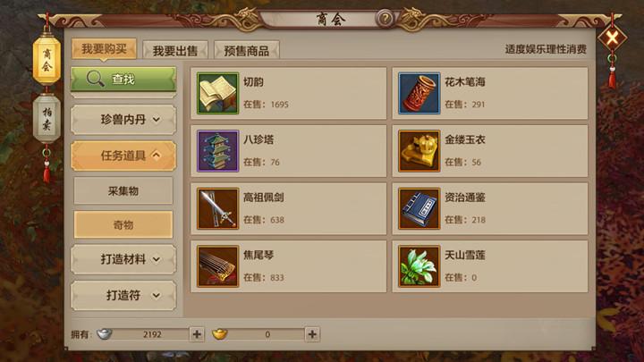Select the 采集物 subcategory
This screenshot has width=644, height=362.
(x=123, y=191)
